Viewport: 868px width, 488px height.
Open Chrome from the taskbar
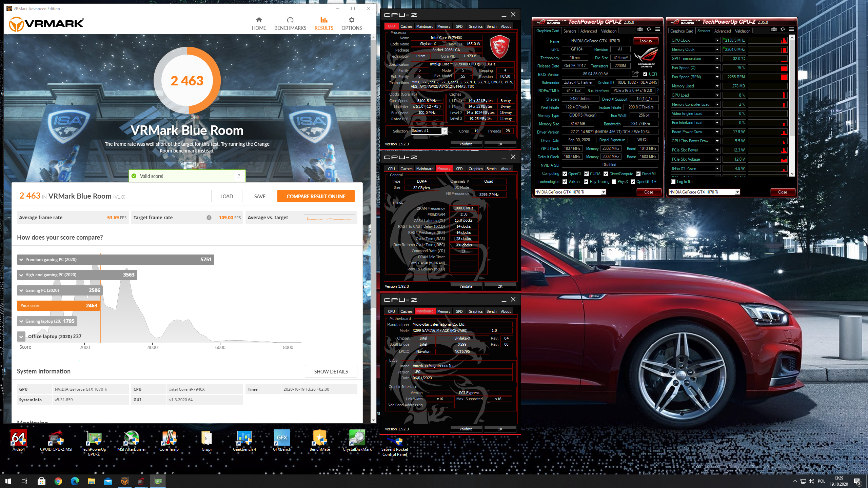(x=58, y=481)
